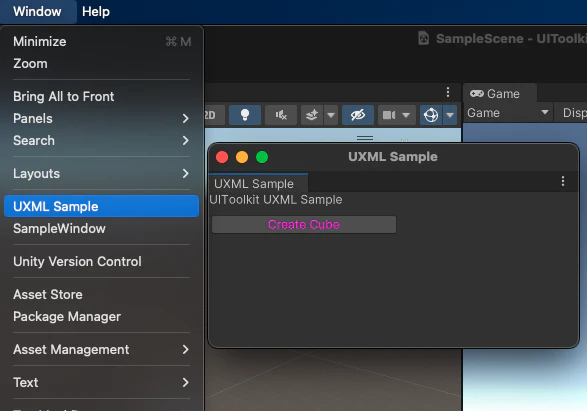Screen dimensions: 587x411
Task: Open SampleWindow from Window menu
Action: pyautogui.click(x=101, y=229)
